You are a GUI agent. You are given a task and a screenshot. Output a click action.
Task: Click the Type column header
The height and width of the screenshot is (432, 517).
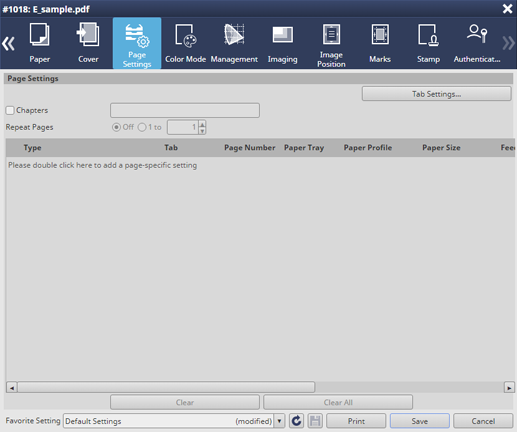(x=32, y=148)
